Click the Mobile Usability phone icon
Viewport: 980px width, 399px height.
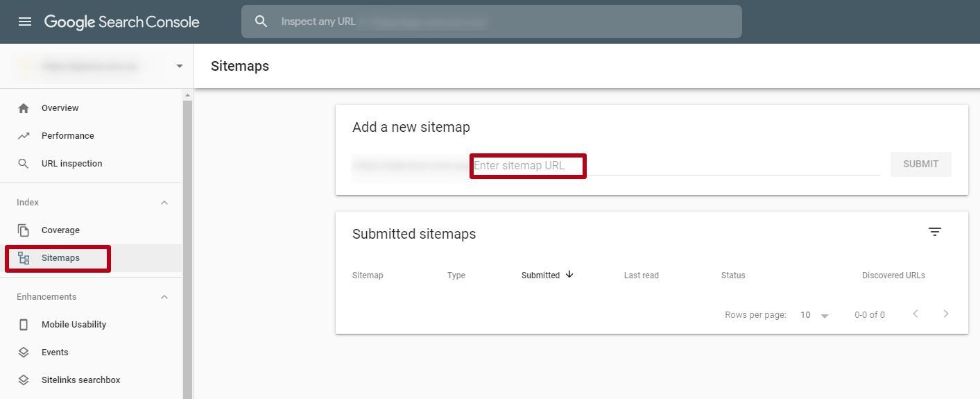click(24, 325)
